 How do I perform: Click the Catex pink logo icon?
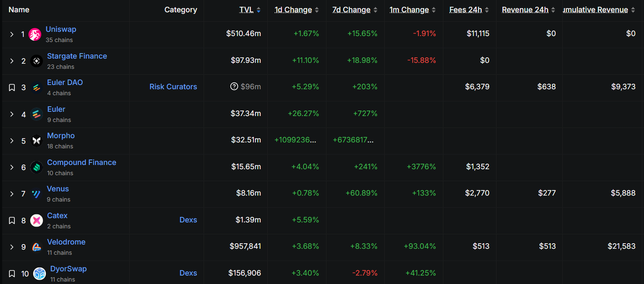36,221
